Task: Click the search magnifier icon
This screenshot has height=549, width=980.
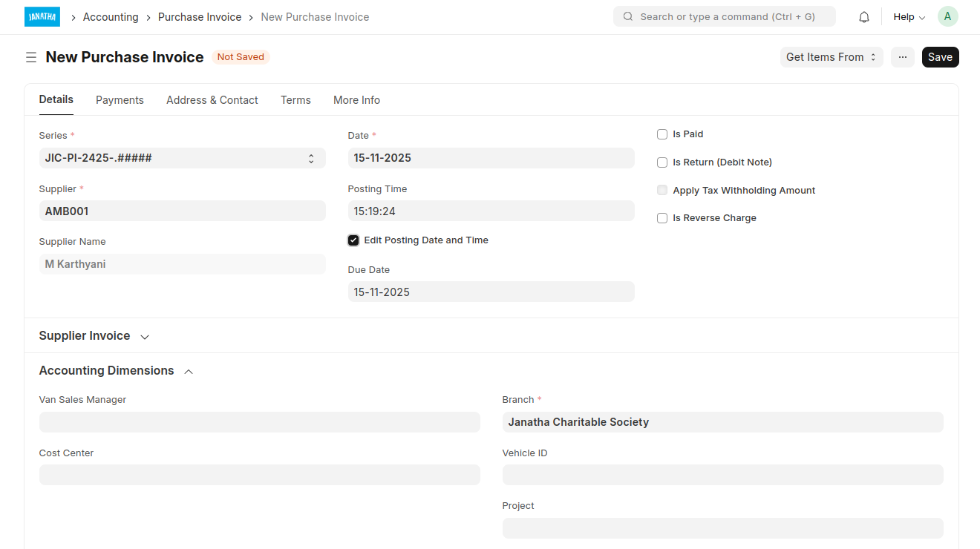Action: [628, 16]
